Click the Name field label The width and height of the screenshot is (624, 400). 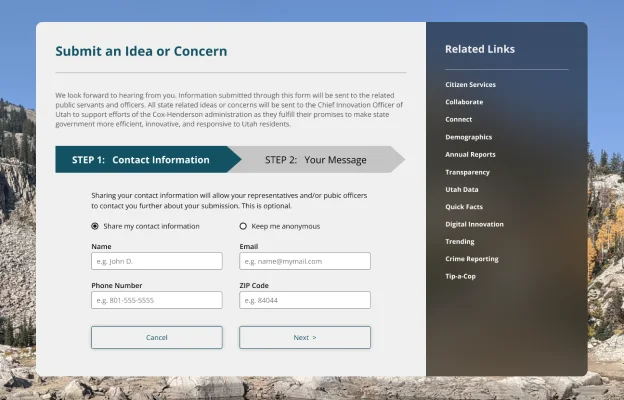(101, 246)
